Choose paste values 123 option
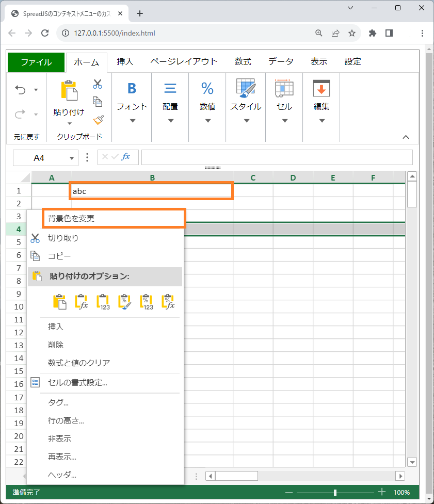The height and width of the screenshot is (504, 434). point(103,302)
